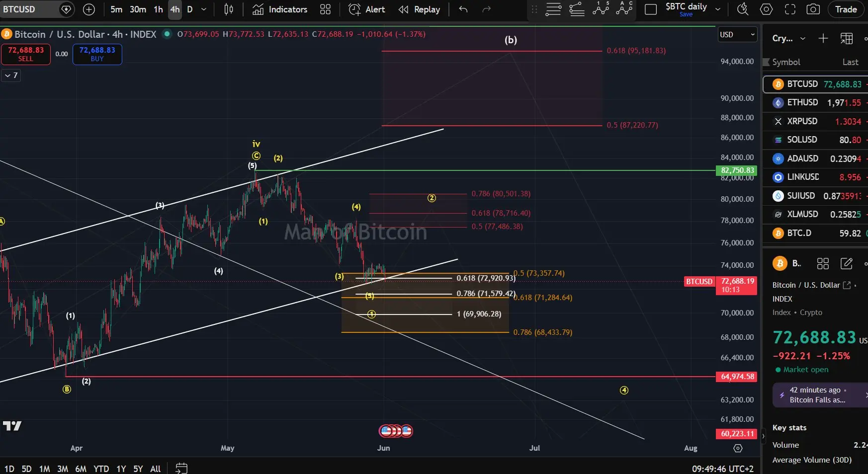Start Bar Replay mode
The image size is (868, 474).
[419, 9]
